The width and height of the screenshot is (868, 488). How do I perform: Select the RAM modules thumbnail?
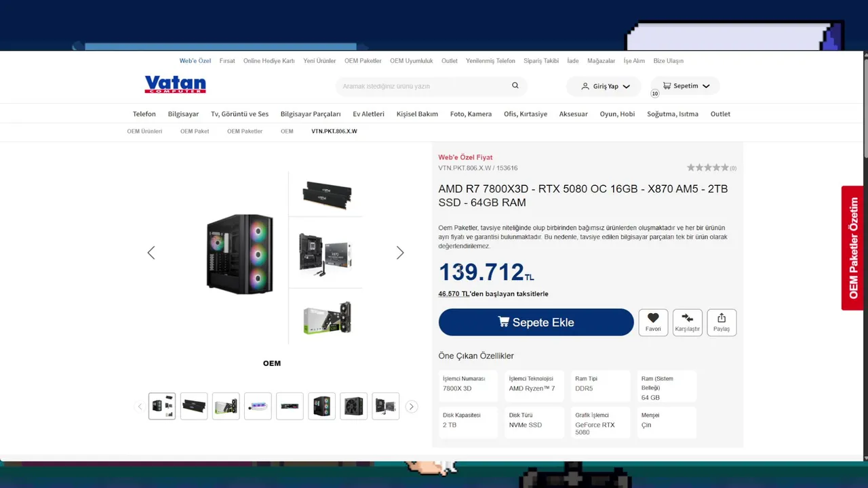click(194, 406)
